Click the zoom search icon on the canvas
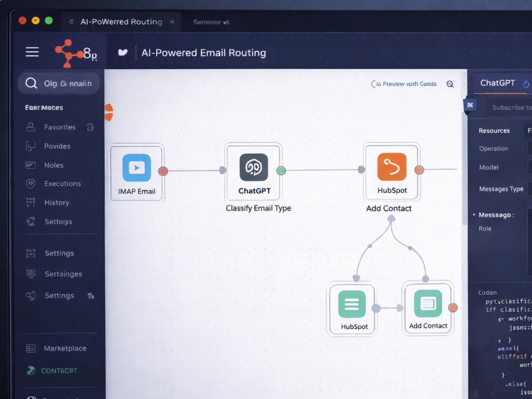The height and width of the screenshot is (399, 532). pos(450,84)
